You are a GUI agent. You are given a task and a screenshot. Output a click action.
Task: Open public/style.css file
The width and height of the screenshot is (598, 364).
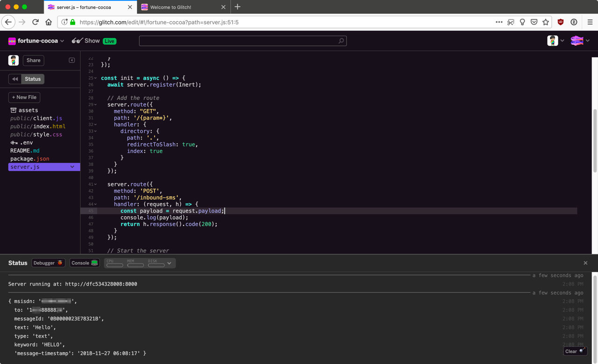(36, 134)
